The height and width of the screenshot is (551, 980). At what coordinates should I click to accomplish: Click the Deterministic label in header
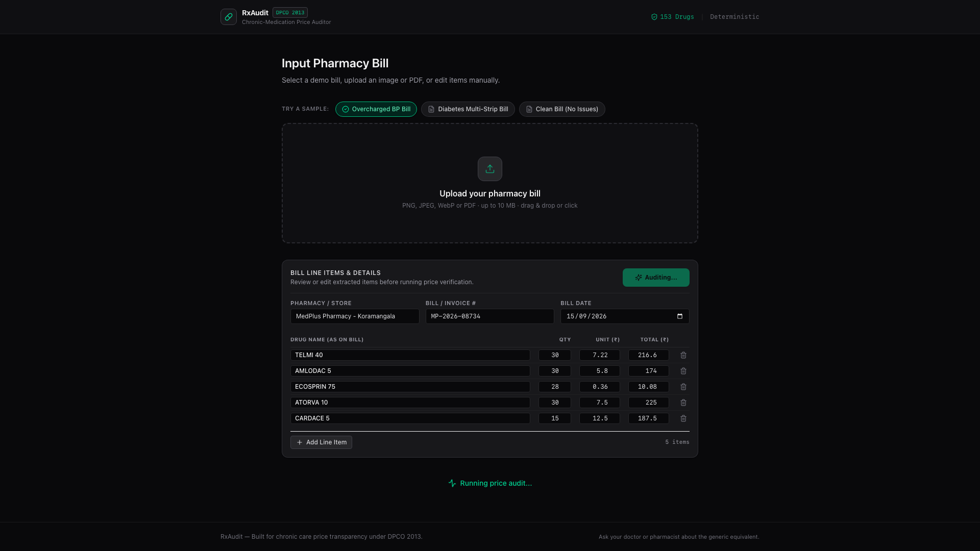734,17
